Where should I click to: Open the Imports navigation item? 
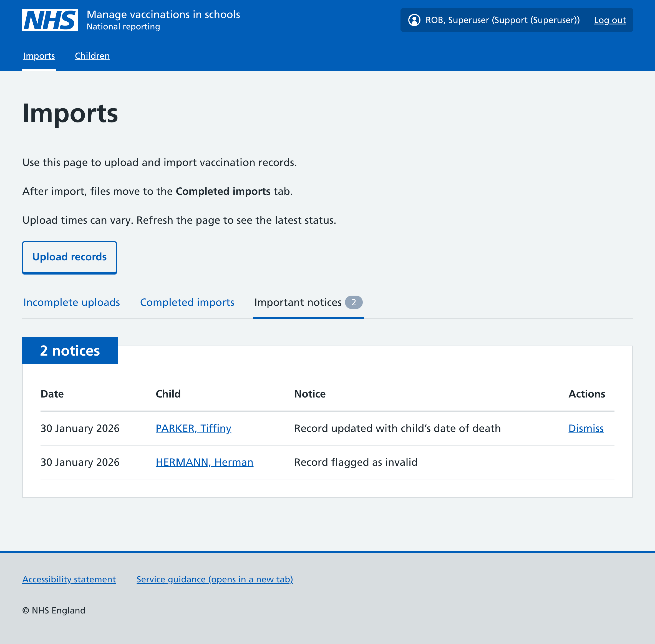click(39, 56)
